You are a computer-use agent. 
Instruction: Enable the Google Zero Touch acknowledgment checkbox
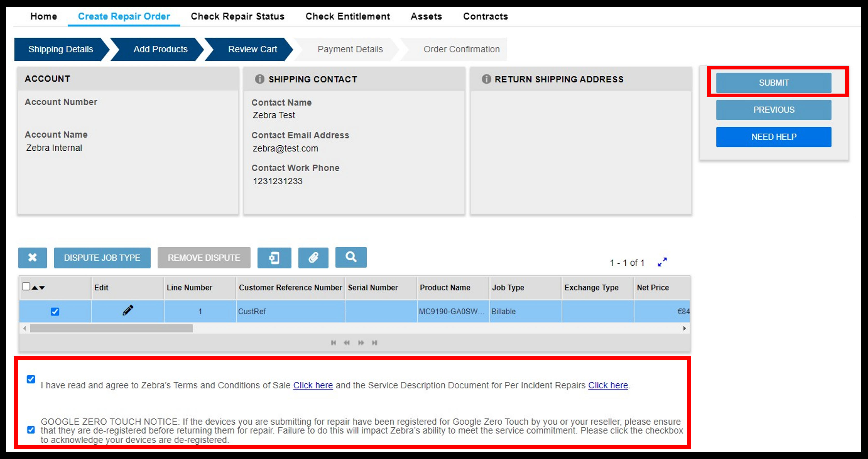tap(31, 425)
